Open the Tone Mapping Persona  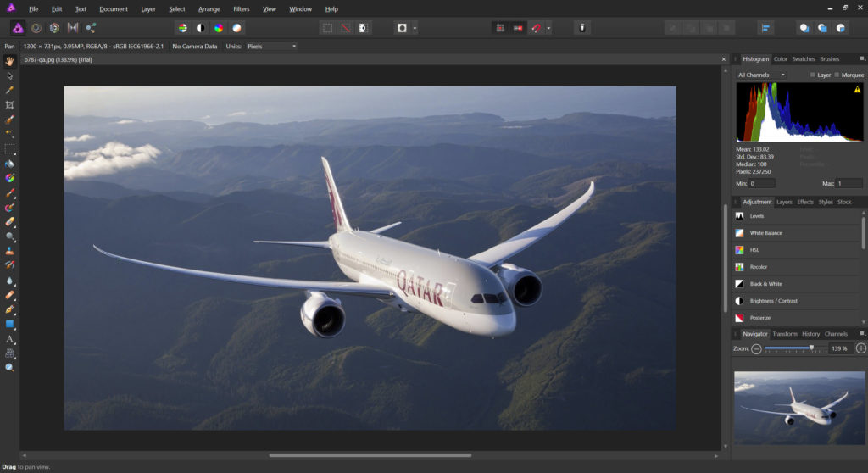[x=73, y=28]
